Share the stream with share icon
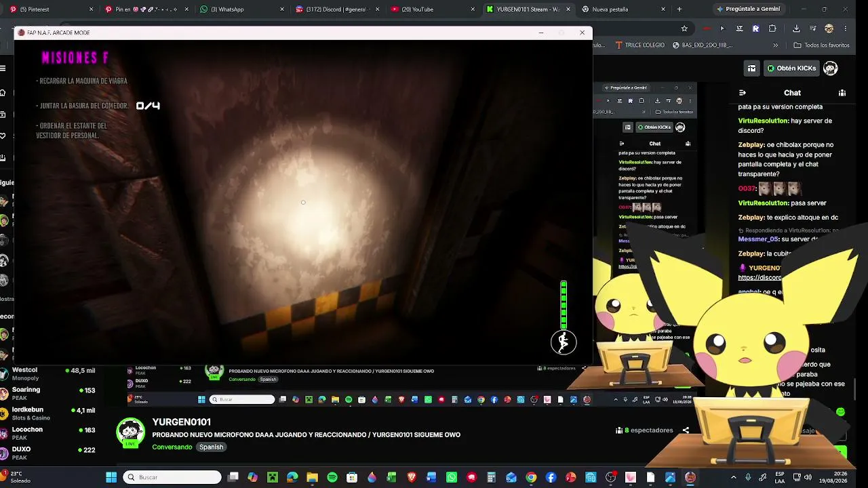 pyautogui.click(x=686, y=430)
